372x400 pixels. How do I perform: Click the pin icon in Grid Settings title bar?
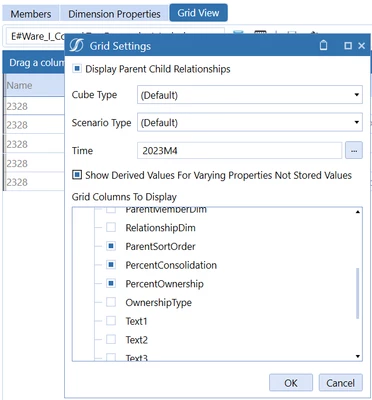(323, 45)
